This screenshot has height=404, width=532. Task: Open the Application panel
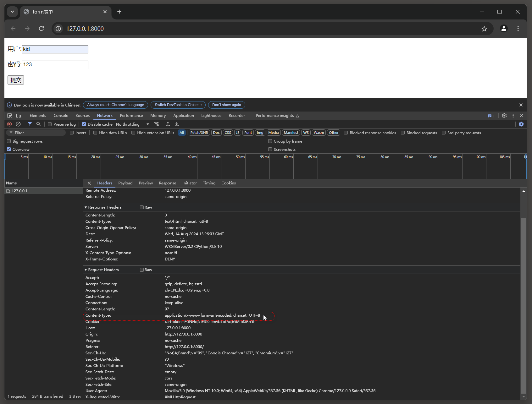[184, 116]
